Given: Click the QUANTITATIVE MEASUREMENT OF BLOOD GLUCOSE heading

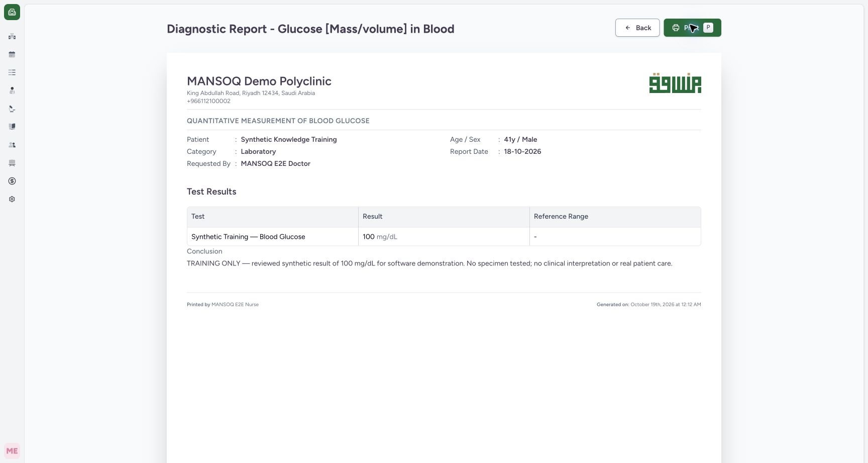Looking at the screenshot, I should click(x=278, y=121).
